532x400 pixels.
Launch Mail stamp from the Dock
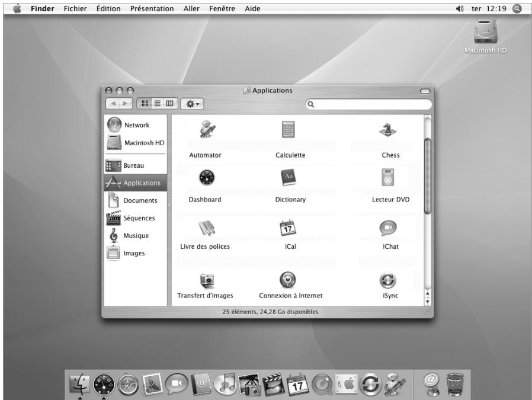click(152, 385)
